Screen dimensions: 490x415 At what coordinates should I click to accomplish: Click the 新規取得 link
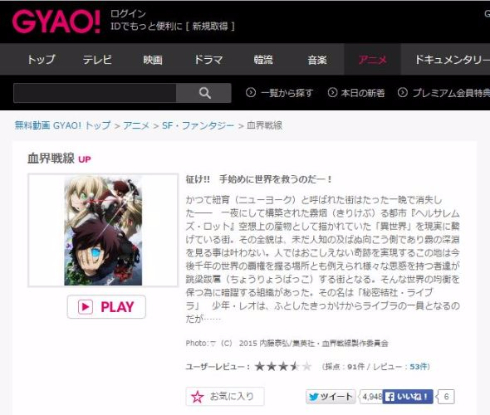tap(210, 26)
